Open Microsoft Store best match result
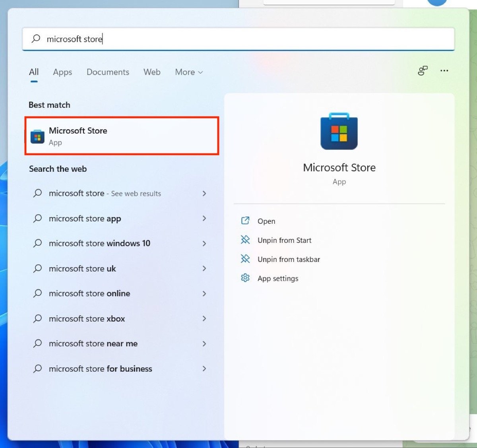477x448 pixels. coord(122,136)
